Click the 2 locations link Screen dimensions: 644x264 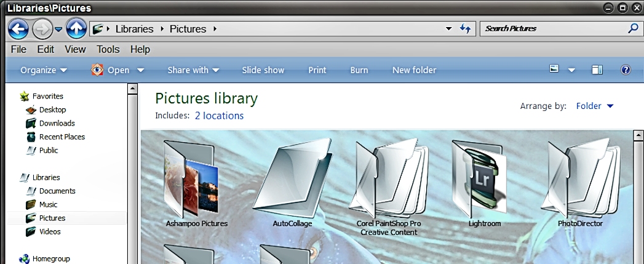tap(219, 116)
